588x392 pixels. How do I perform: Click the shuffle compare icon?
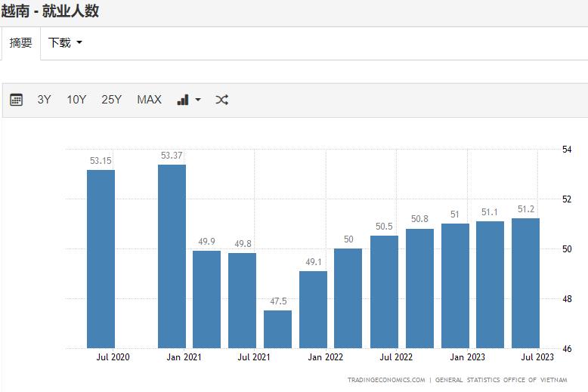point(221,100)
